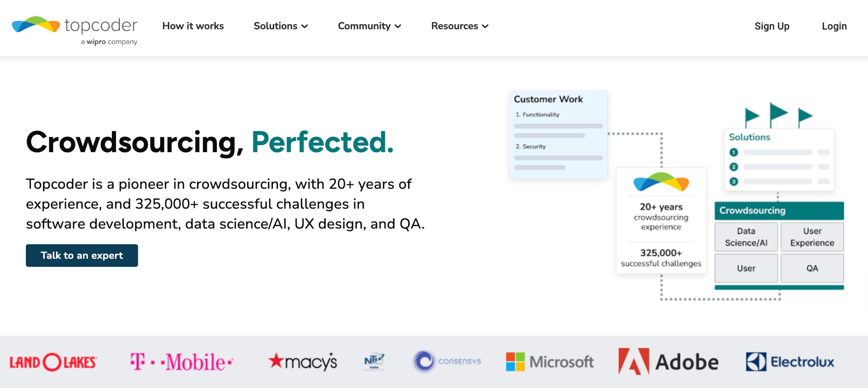The width and height of the screenshot is (868, 388).
Task: Click the green Crowdsourcing header bar
Action: pyautogui.click(x=779, y=211)
